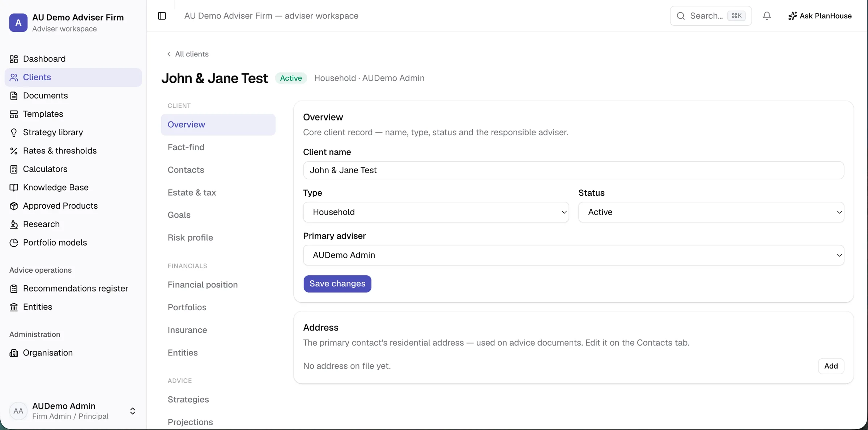This screenshot has height=430, width=868.
Task: Click the Ask PlanHouse sparkle icon
Action: click(x=792, y=16)
